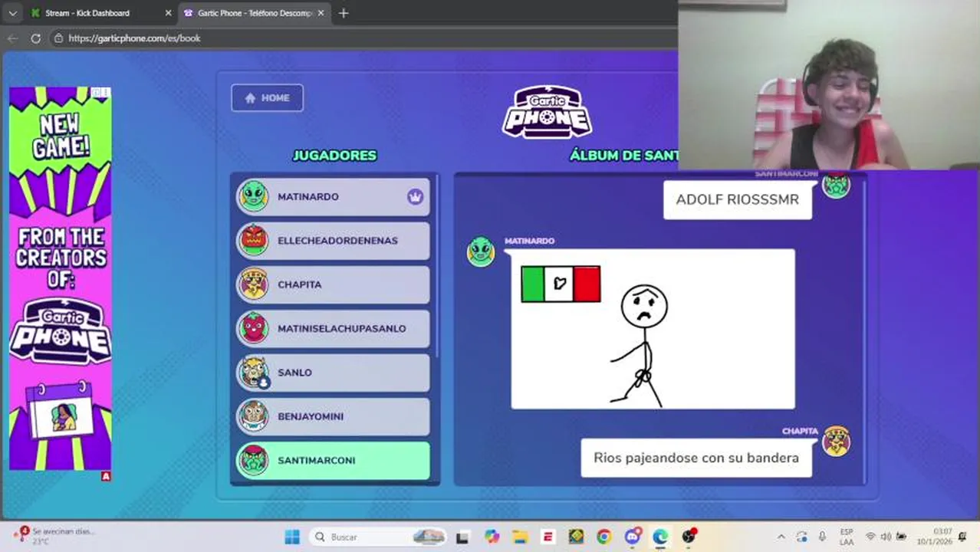Click the microphone tray icon

click(822, 537)
